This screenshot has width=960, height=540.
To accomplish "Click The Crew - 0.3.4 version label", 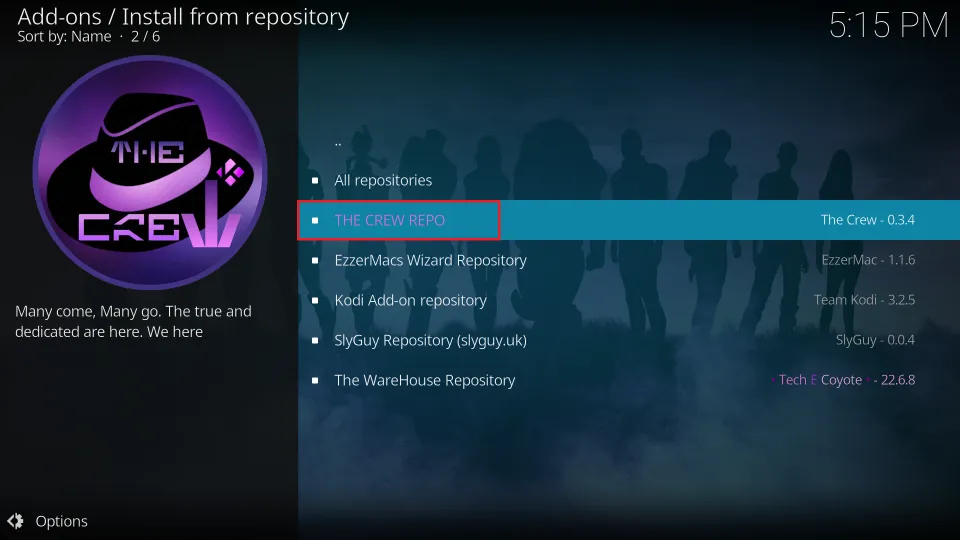I will click(x=868, y=220).
